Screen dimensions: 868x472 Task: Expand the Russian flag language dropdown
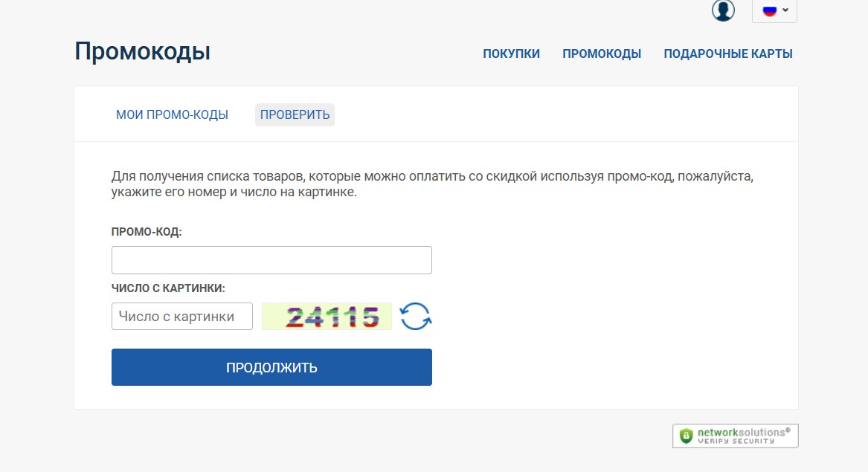coord(774,10)
